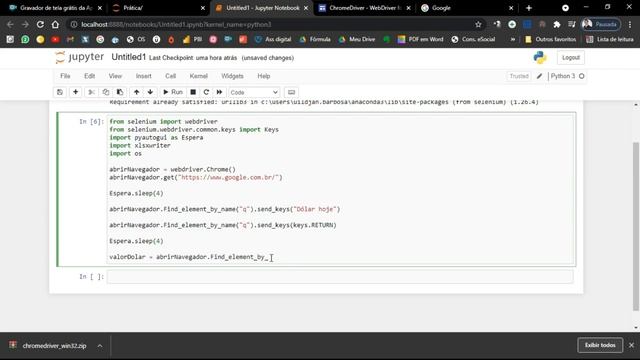Click the valorDolar code line

[189, 257]
